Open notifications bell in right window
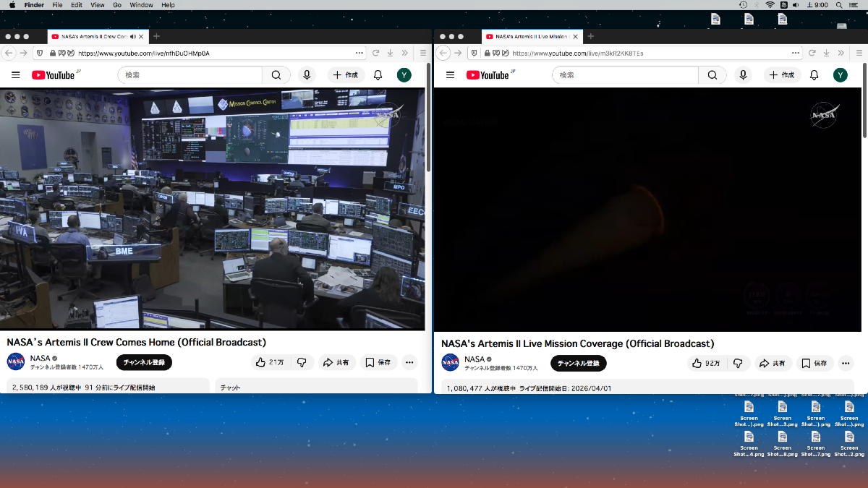Screen dimensions: 868x488 click(x=814, y=75)
